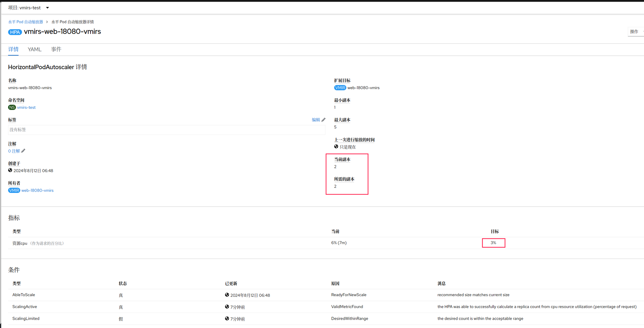
Task: Open the 操作 actions dropdown
Action: pos(636,32)
